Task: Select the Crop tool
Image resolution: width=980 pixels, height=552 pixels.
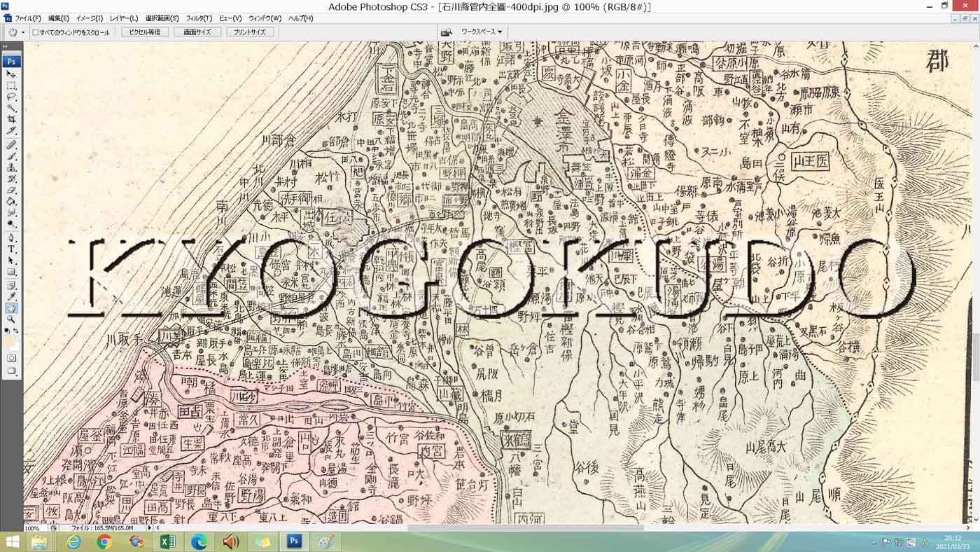Action: coord(11,120)
